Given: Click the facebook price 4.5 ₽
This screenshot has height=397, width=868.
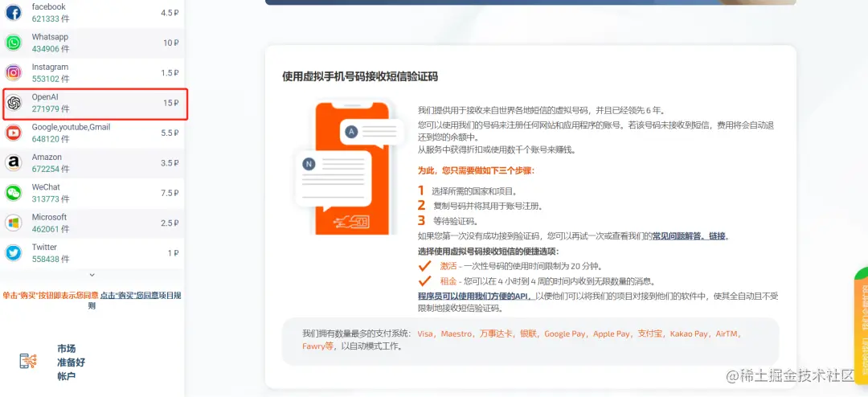Looking at the screenshot, I should [x=170, y=13].
